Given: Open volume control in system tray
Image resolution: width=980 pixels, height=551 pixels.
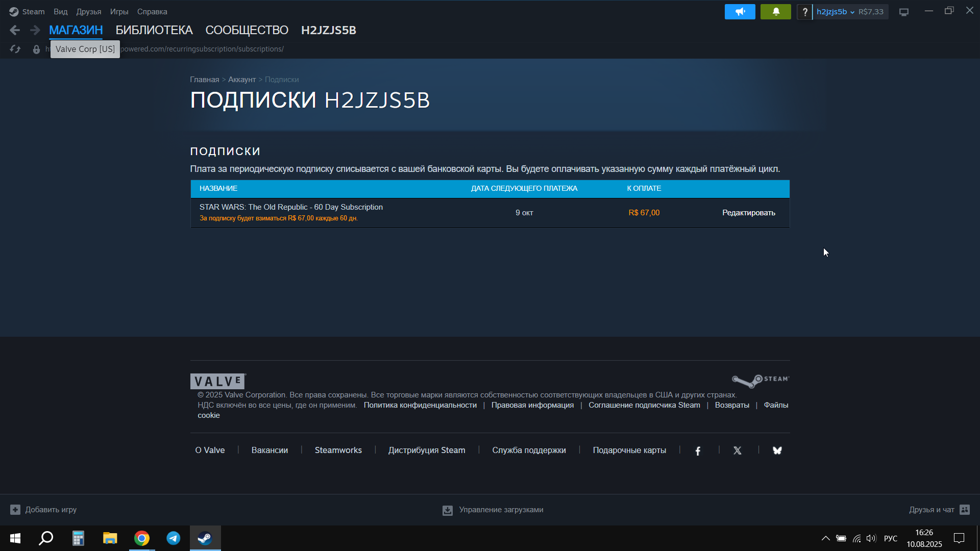Looking at the screenshot, I should point(871,538).
